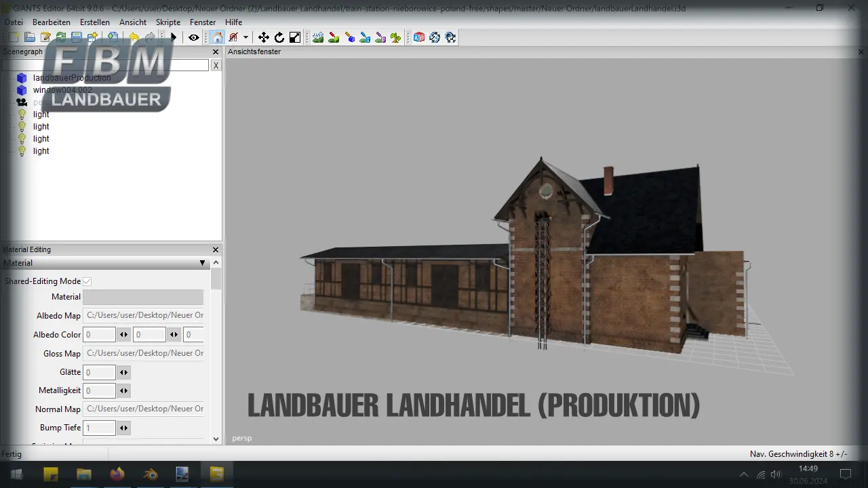Screen dimensions: 868x488
Task: Click the Albedo Map path field
Action: pyautogui.click(x=143, y=315)
